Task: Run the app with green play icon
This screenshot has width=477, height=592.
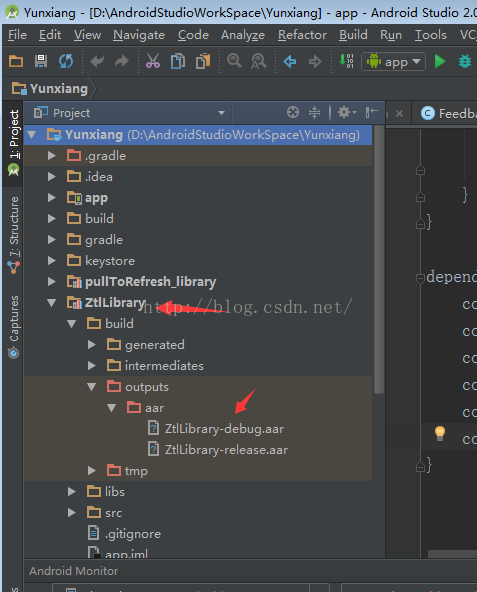Action: 440,61
